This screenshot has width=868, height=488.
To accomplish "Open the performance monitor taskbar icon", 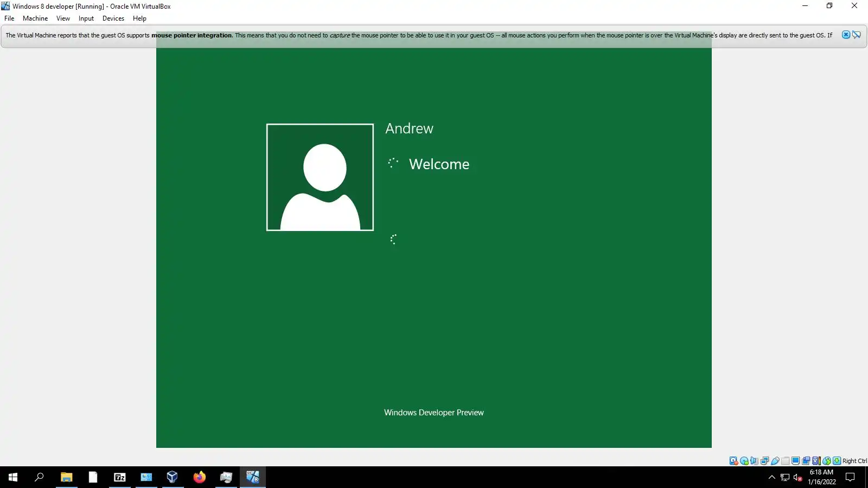I will click(x=226, y=477).
